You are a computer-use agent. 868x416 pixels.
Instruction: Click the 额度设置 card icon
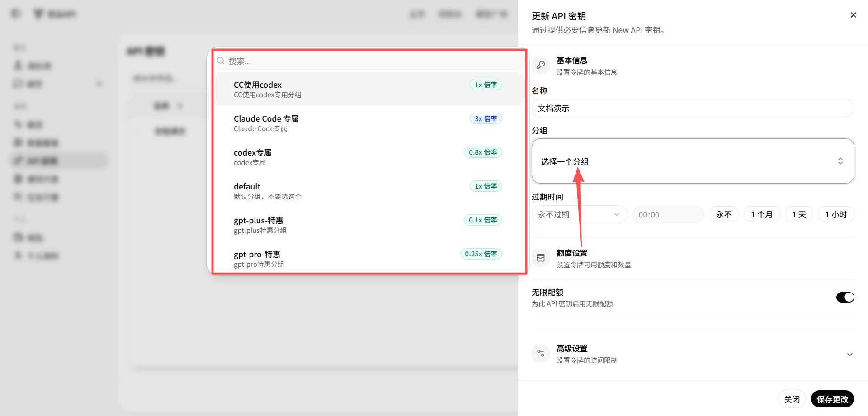(x=541, y=258)
